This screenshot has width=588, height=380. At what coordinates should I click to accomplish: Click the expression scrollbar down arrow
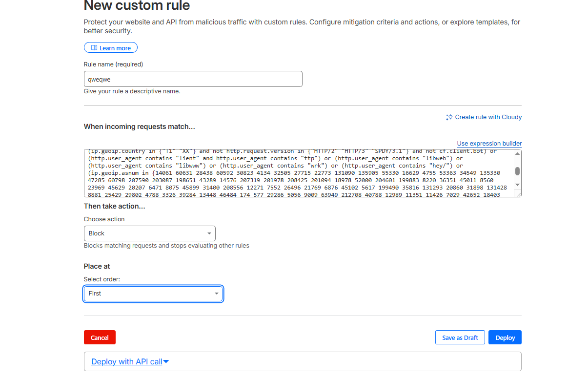(x=518, y=185)
